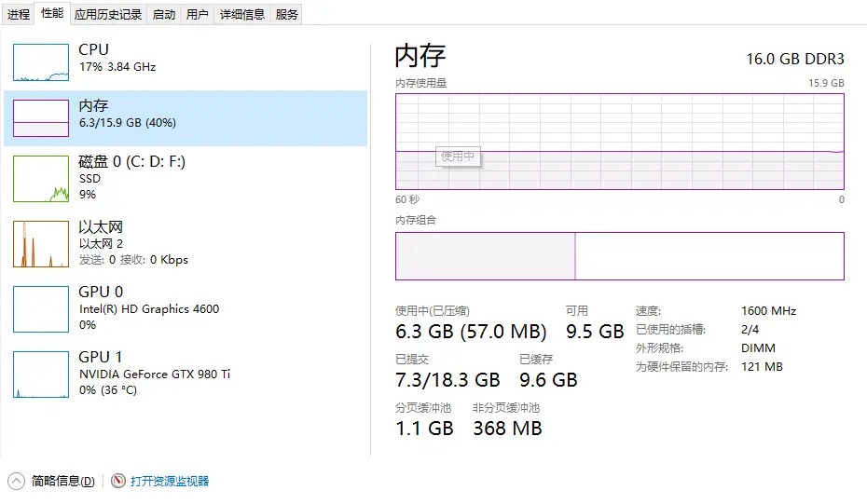
Task: Click the 简略信息 button text
Action: pos(62,481)
